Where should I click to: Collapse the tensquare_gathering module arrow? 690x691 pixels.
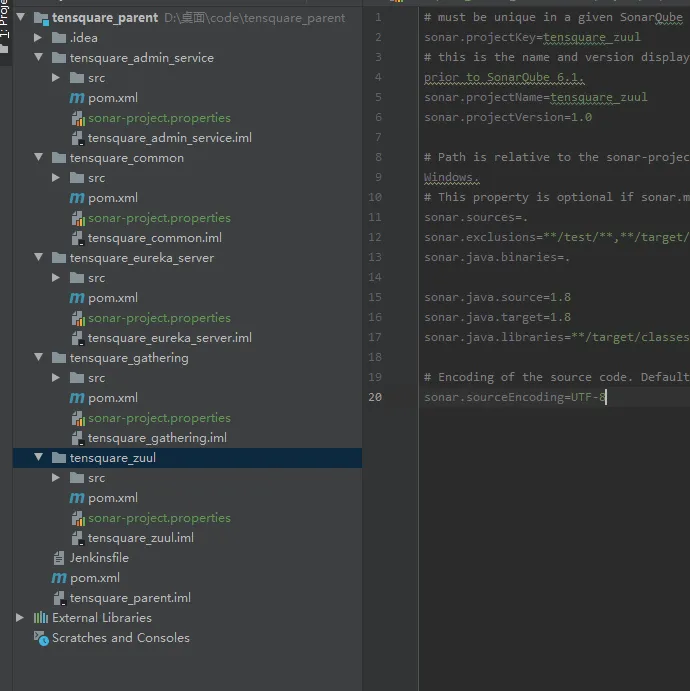(x=38, y=357)
